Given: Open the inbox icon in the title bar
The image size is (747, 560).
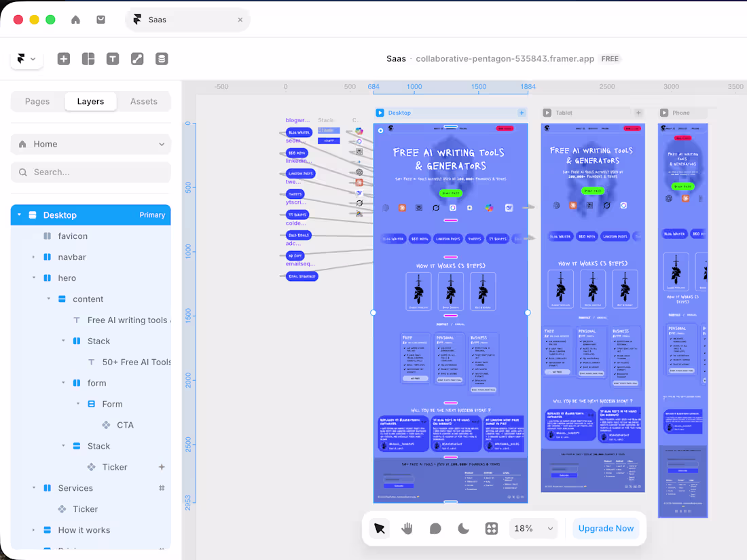Looking at the screenshot, I should pyautogui.click(x=101, y=20).
